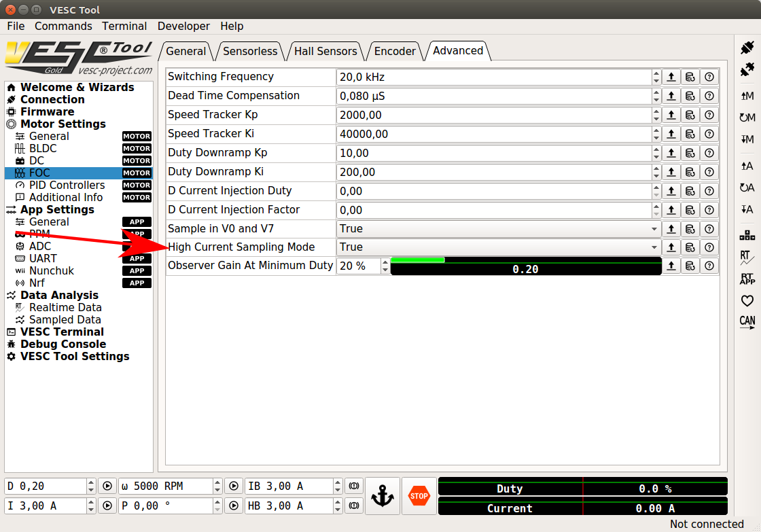Click the anchor full-brake icon

point(383,496)
